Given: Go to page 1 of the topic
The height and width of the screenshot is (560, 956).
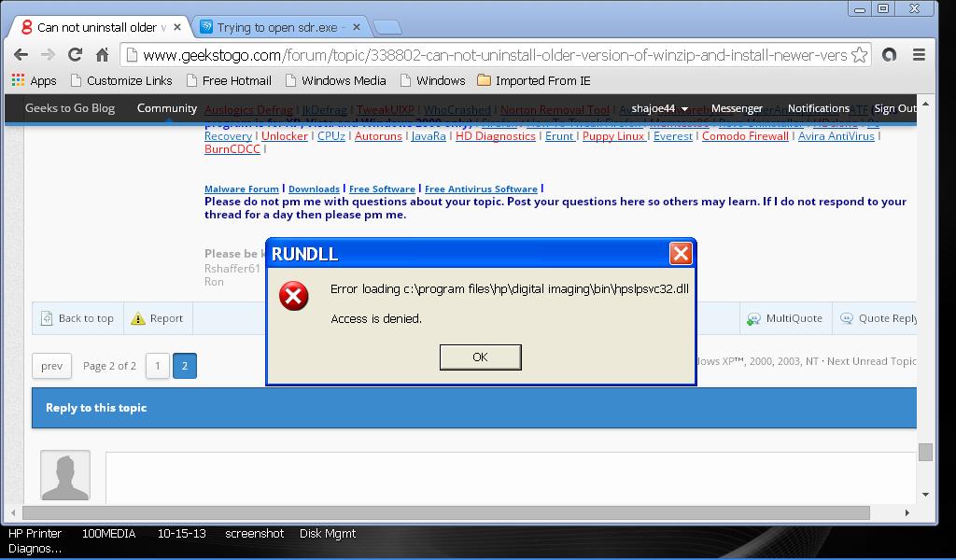Looking at the screenshot, I should click(x=157, y=366).
